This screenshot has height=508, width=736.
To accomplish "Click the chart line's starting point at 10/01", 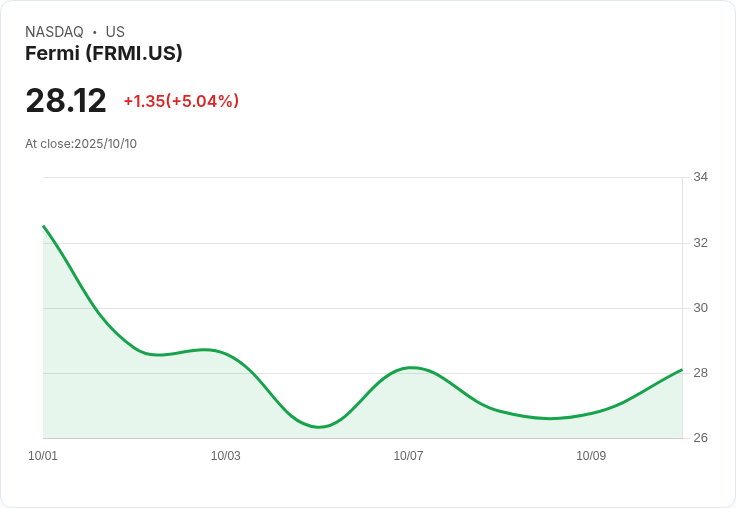I will point(44,226).
